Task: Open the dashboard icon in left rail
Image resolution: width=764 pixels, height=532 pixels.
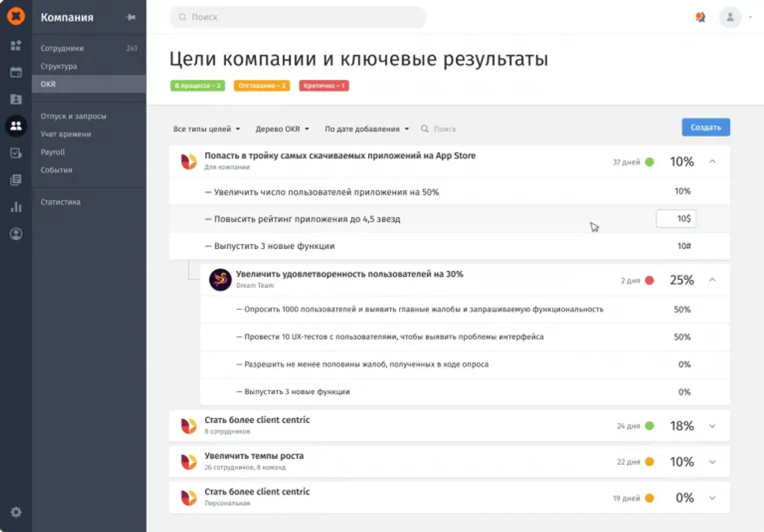Action: coord(16,46)
